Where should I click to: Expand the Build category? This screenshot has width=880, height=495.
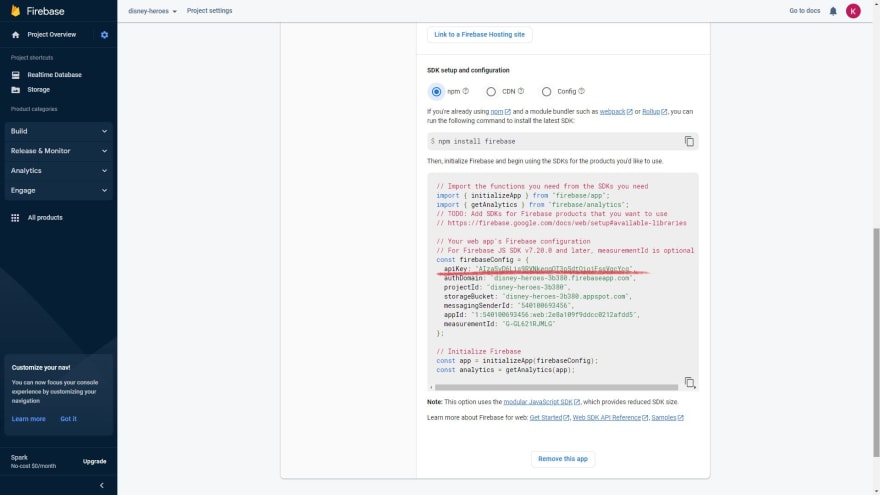(x=58, y=131)
